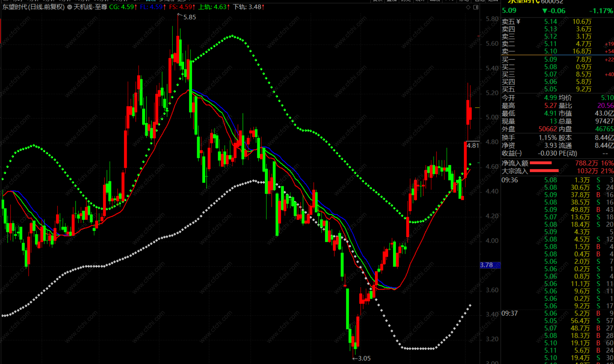
Task: Click the blue 3.78 price axis tag
Action: [490, 265]
